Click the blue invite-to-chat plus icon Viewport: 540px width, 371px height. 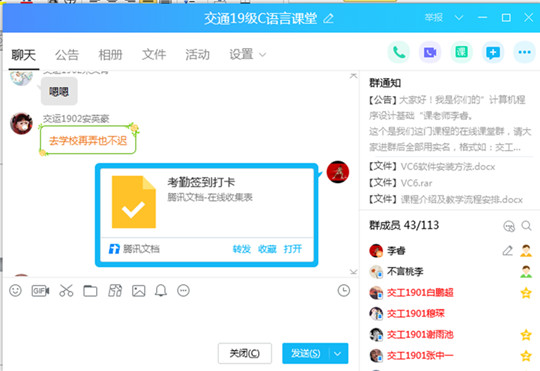493,52
